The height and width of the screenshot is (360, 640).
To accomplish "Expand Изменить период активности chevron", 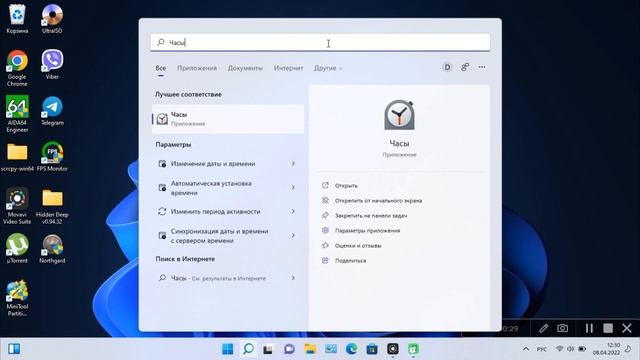I will [x=293, y=211].
